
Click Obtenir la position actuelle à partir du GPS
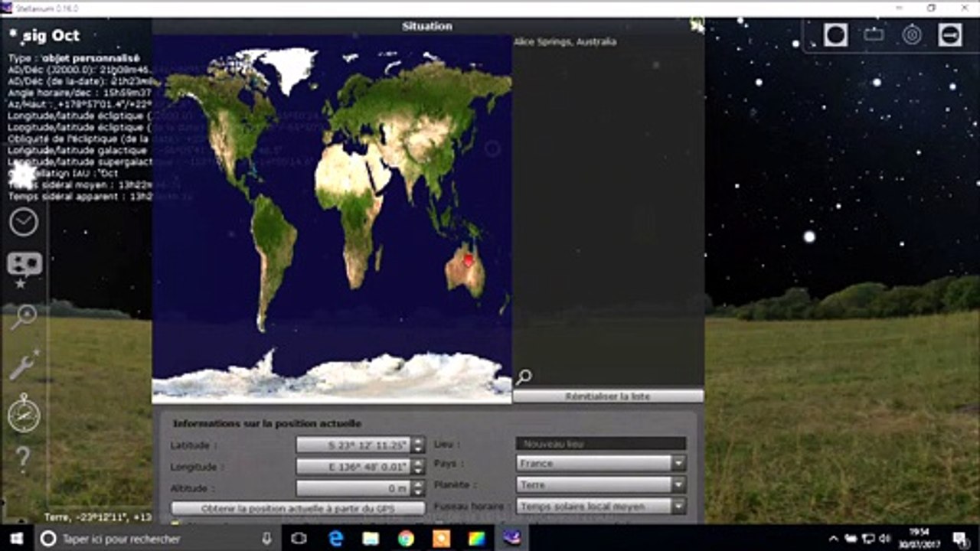pyautogui.click(x=298, y=508)
